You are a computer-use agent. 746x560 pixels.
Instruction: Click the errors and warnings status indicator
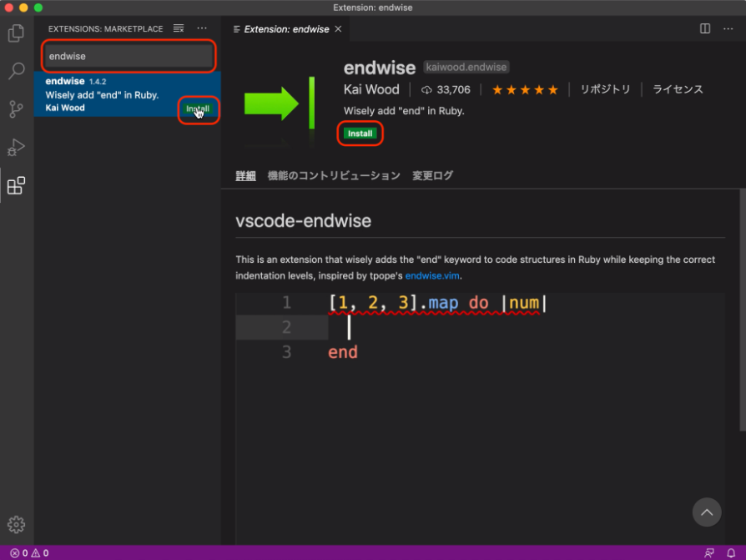[29, 552]
